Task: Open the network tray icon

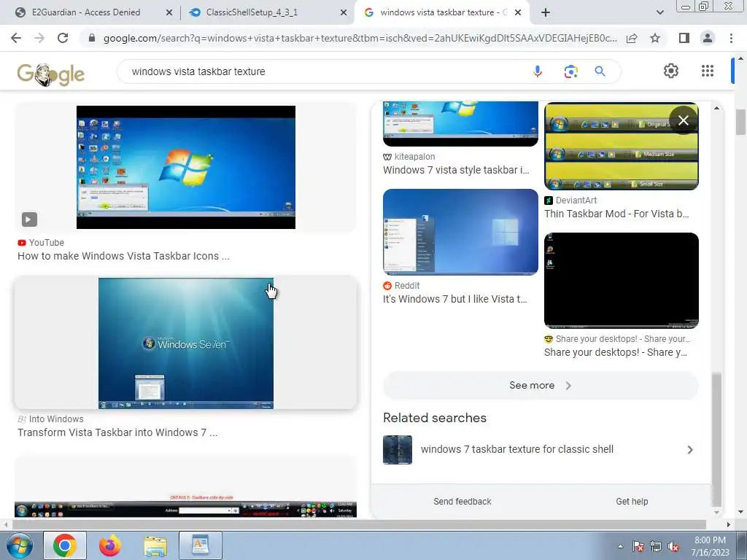Action: tap(656, 546)
